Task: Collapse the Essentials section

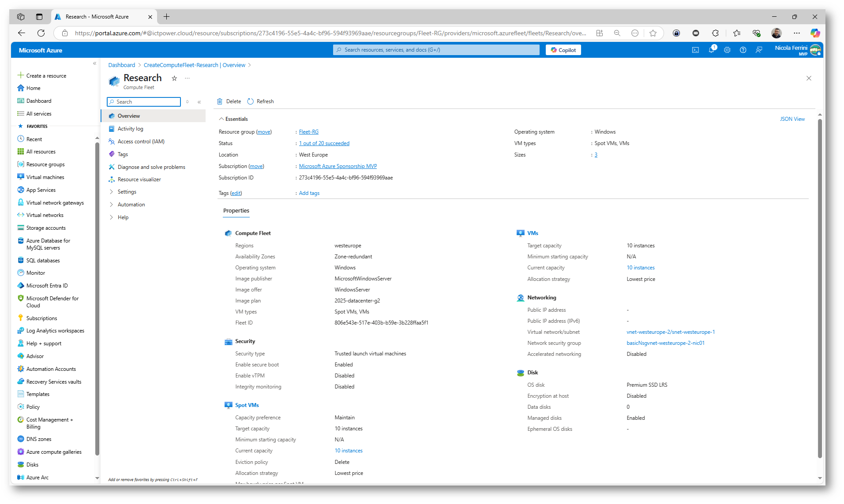Action: [x=233, y=119]
